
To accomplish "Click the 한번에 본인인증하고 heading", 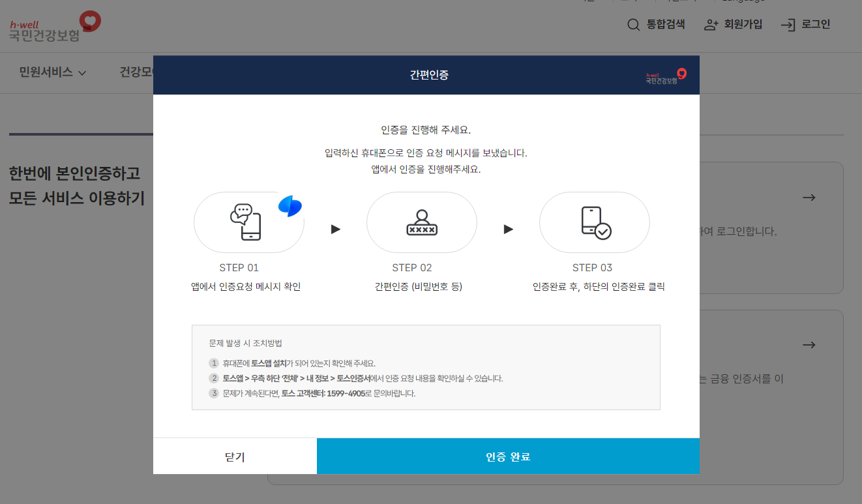I will pyautogui.click(x=74, y=174).
